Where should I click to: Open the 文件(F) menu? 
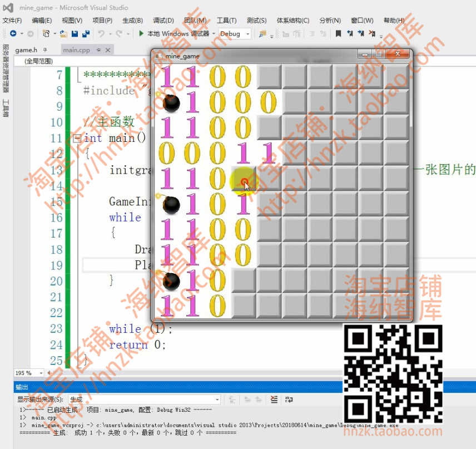click(12, 21)
